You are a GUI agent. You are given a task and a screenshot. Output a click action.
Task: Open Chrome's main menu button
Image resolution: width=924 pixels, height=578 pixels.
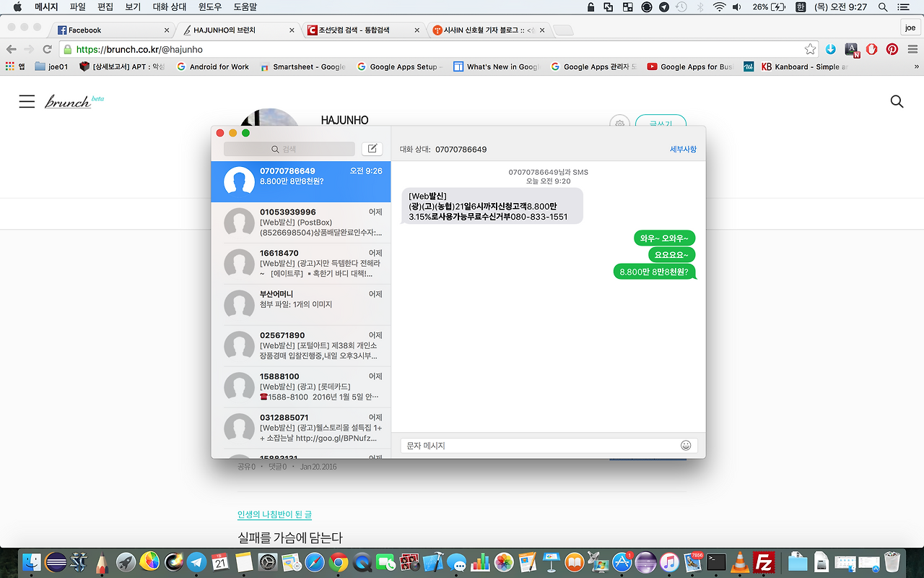tap(912, 49)
